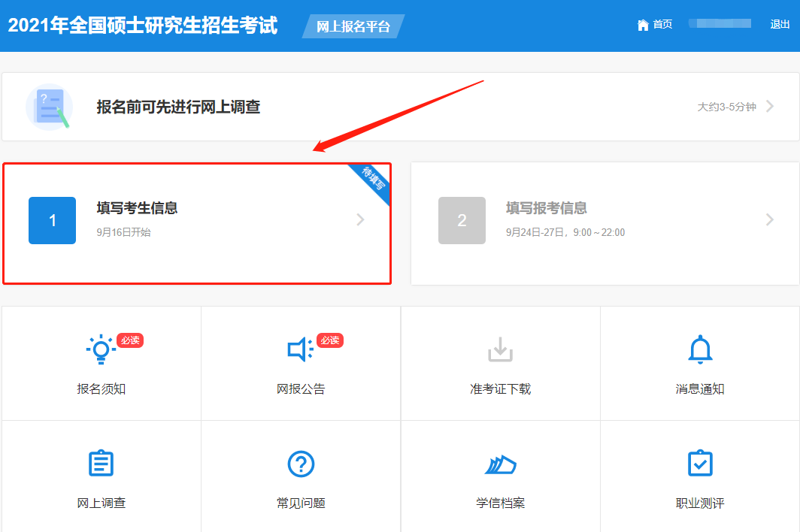
Task: Click the 填写考生信息 title text
Action: point(138,208)
